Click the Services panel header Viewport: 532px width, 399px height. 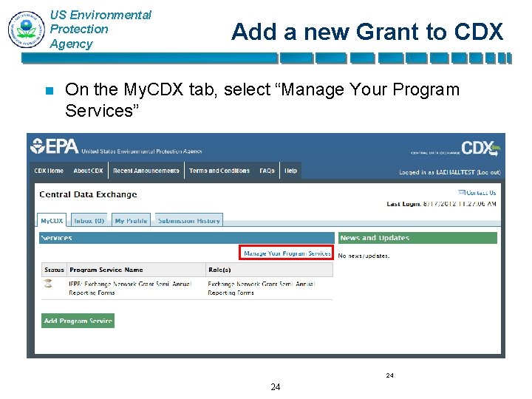point(187,238)
